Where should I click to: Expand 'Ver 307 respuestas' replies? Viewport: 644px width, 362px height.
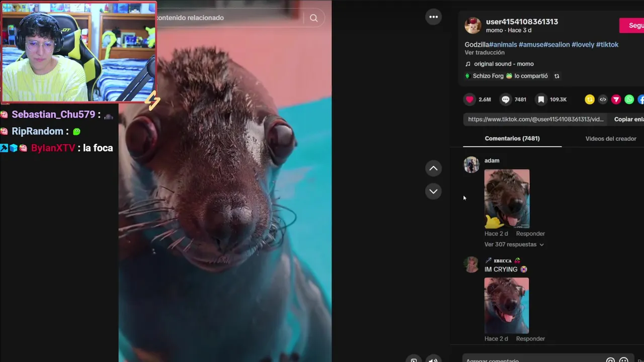(514, 244)
